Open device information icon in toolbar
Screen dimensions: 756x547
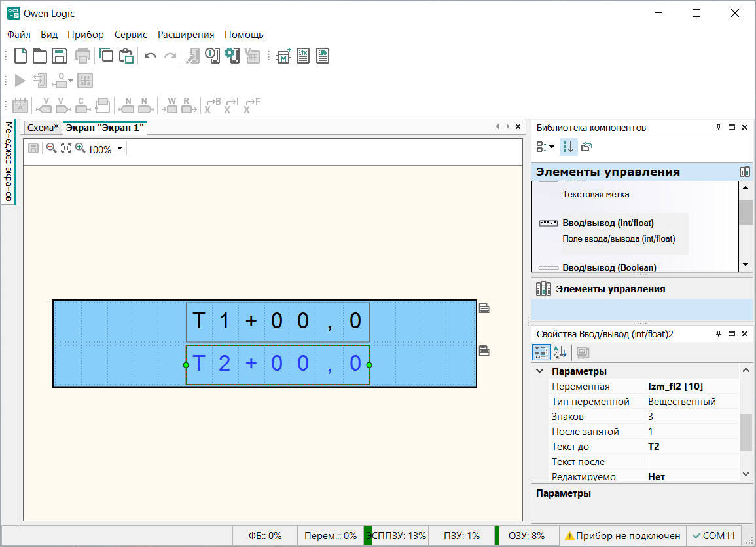(212, 56)
